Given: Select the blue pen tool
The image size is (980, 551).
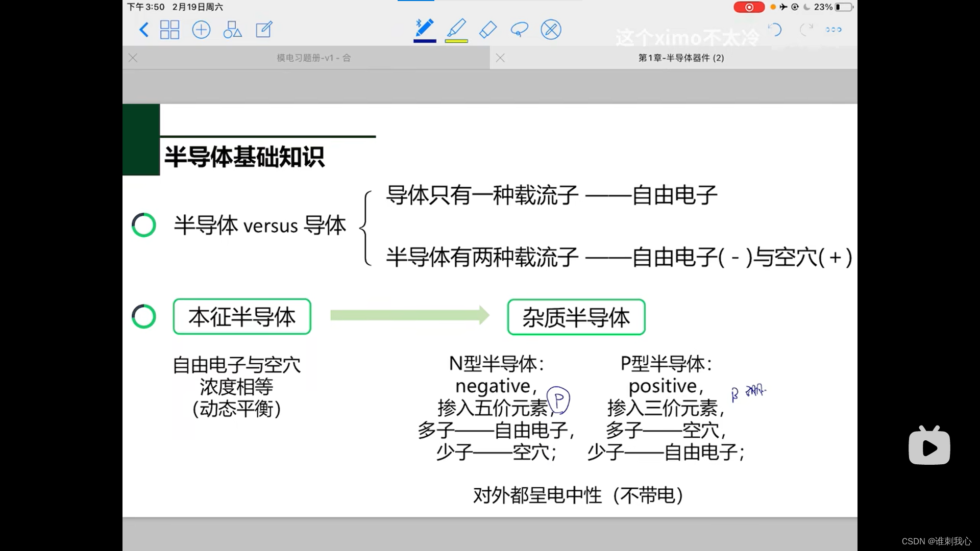Looking at the screenshot, I should pos(424,28).
